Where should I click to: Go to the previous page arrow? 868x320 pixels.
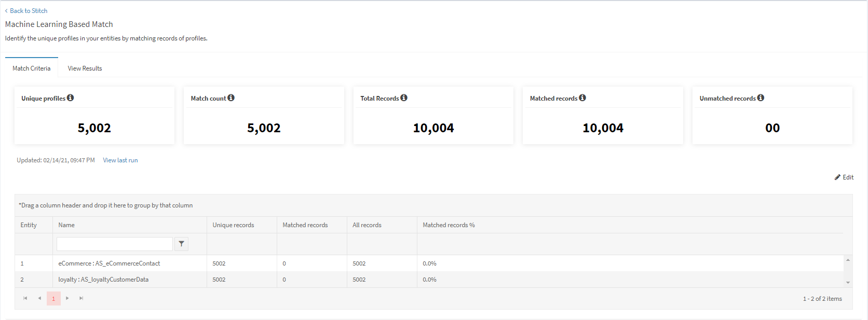click(x=39, y=298)
